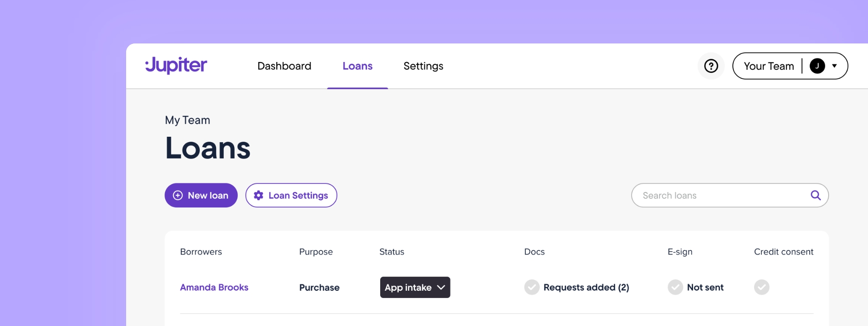Open the Your Team account dropdown arrow
This screenshot has width=868, height=326.
835,66
